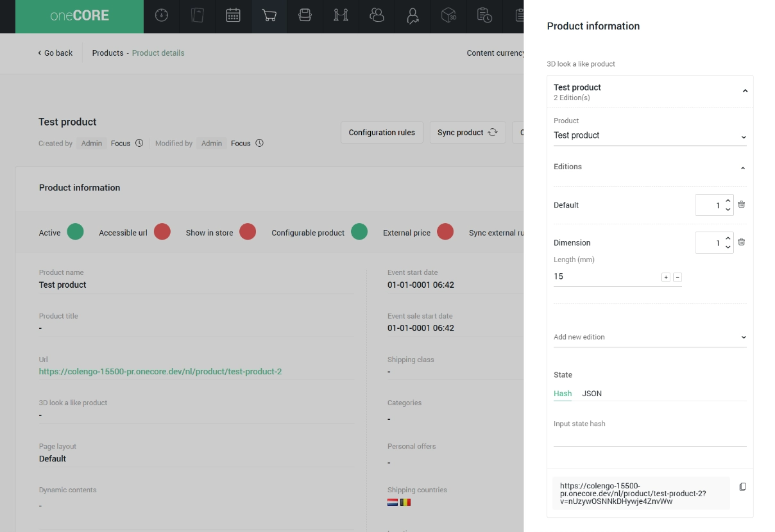Click the Products breadcrumb
775x532 pixels.
108,53
